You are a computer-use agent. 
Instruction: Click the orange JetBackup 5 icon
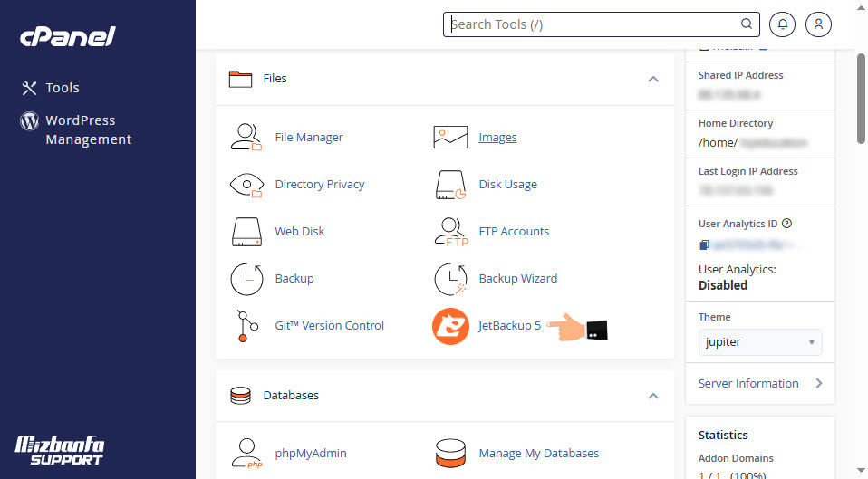[x=450, y=326]
